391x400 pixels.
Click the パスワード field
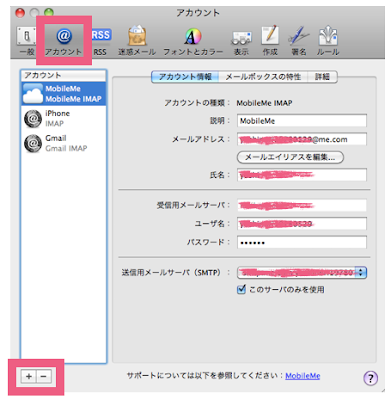click(302, 242)
